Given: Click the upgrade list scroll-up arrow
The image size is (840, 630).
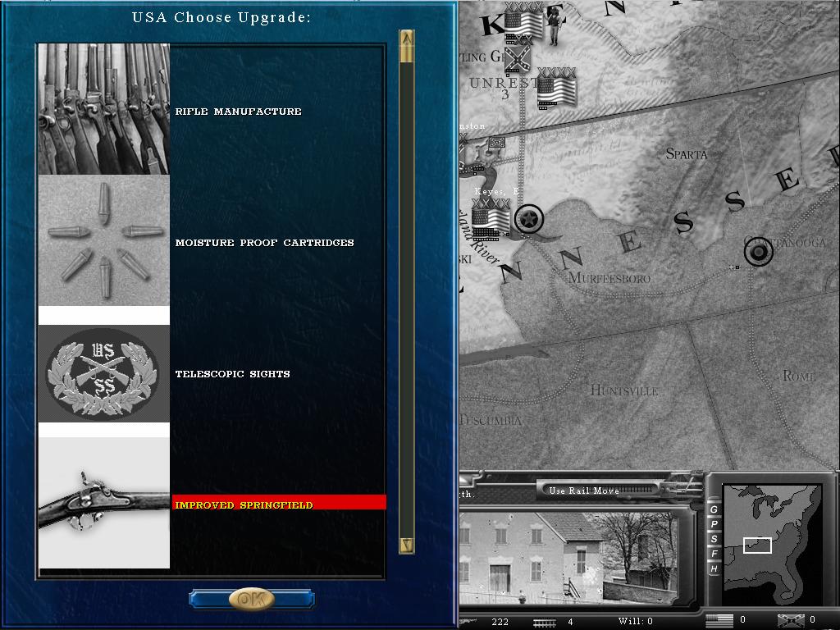Looking at the screenshot, I should 407,39.
